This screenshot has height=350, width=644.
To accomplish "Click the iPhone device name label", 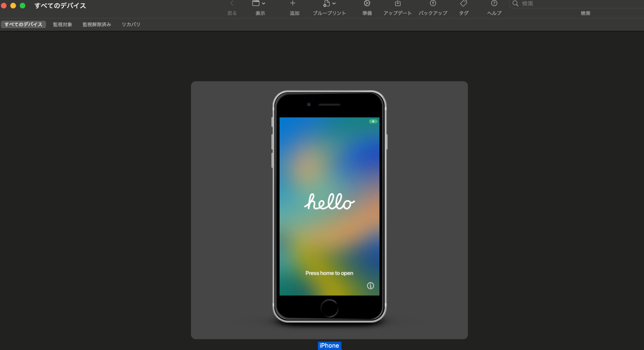I will [x=329, y=345].
